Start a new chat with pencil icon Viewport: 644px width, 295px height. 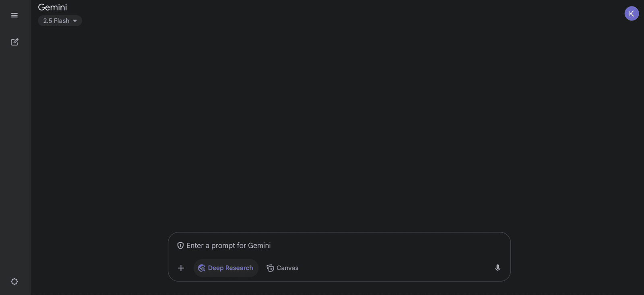(14, 42)
